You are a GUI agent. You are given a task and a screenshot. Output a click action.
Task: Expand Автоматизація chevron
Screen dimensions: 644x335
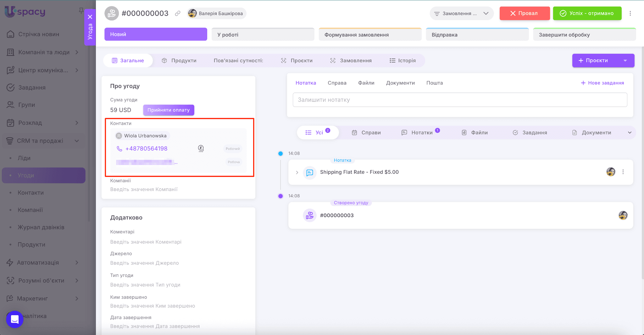(77, 262)
